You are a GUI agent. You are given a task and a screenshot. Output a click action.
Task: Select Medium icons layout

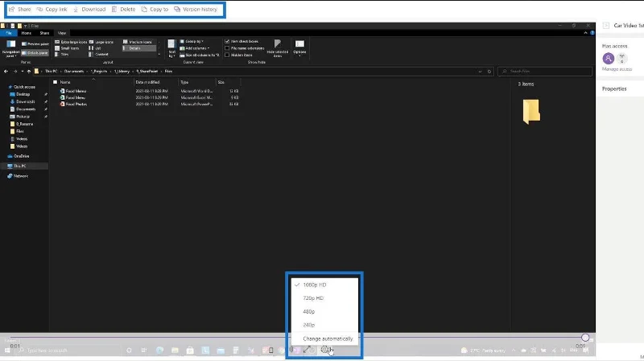point(138,42)
